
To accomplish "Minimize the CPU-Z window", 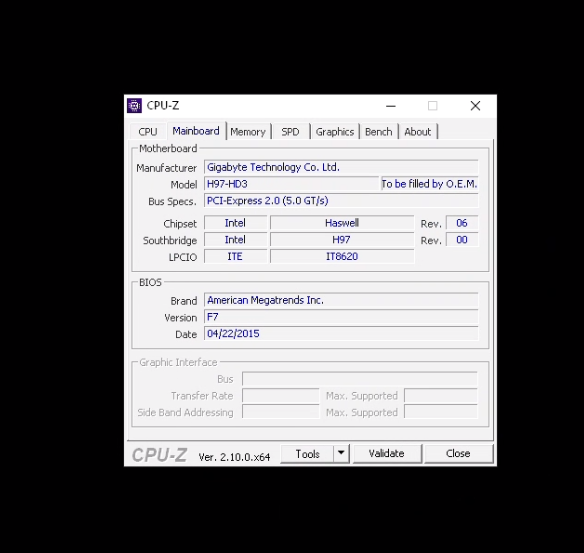I will pos(391,106).
